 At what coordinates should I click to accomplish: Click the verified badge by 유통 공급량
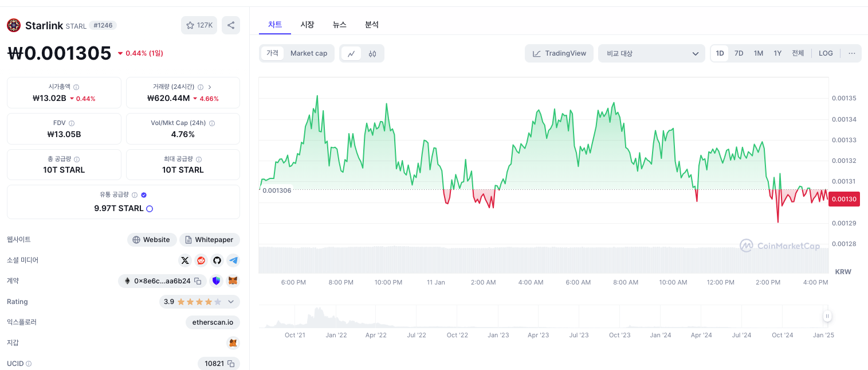point(144,195)
